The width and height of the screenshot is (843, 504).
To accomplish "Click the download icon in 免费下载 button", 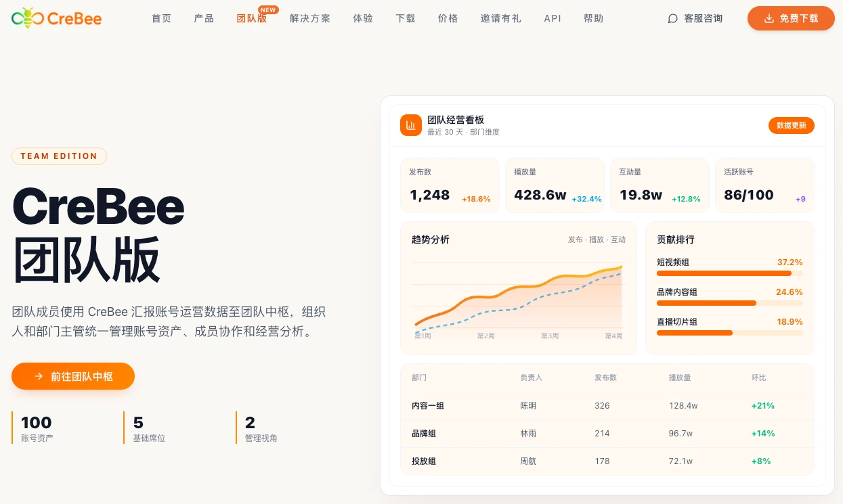I will [769, 19].
